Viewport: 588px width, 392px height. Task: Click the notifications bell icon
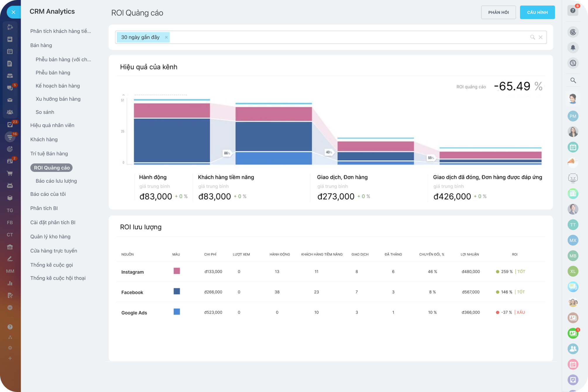tap(573, 47)
